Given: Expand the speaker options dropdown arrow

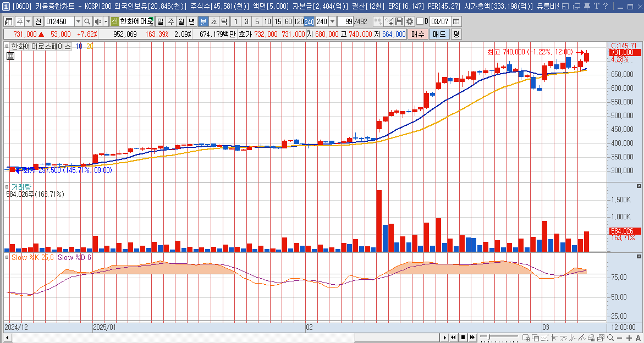Looking at the screenshot, I should [x=106, y=21].
